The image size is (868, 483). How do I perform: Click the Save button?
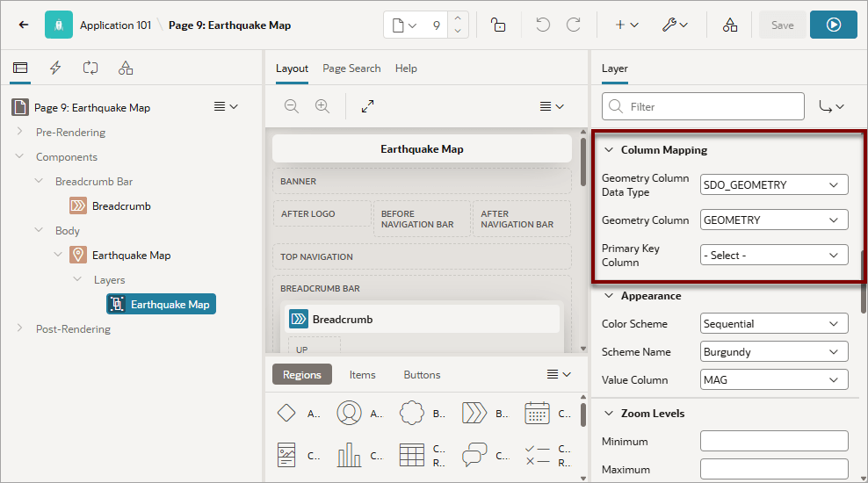(782, 25)
